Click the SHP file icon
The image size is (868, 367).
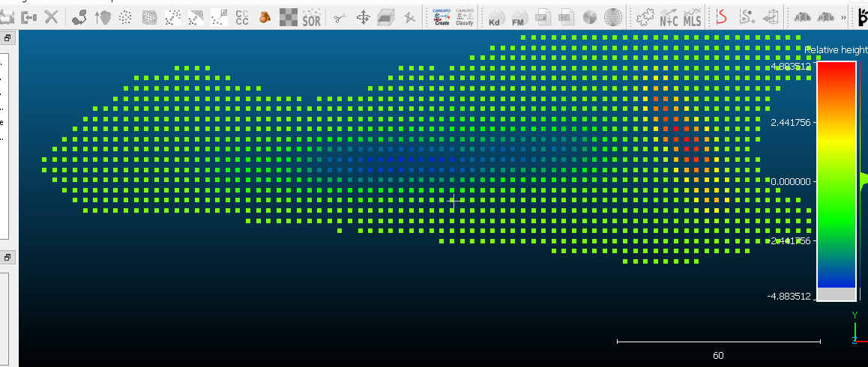coord(542,18)
